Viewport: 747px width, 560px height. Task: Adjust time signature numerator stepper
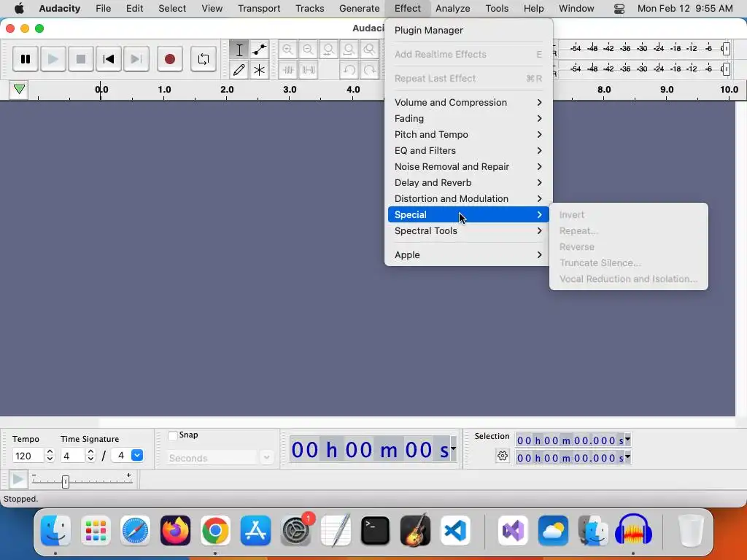(x=91, y=456)
